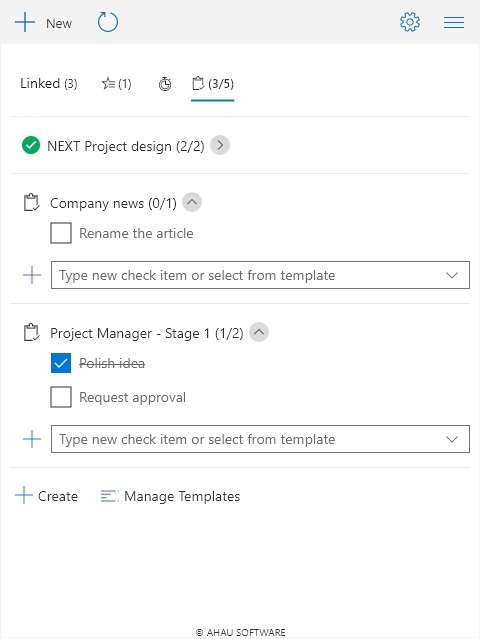Switch to the Linked (3) tab

[49, 84]
